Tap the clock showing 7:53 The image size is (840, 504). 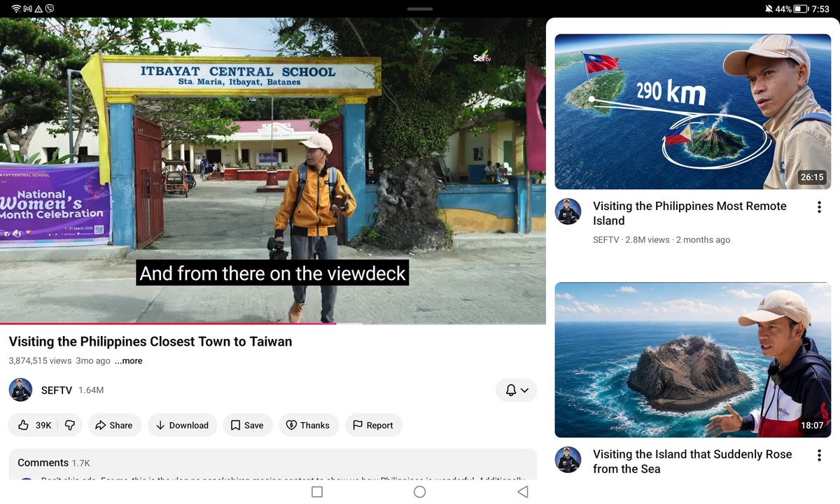point(820,9)
